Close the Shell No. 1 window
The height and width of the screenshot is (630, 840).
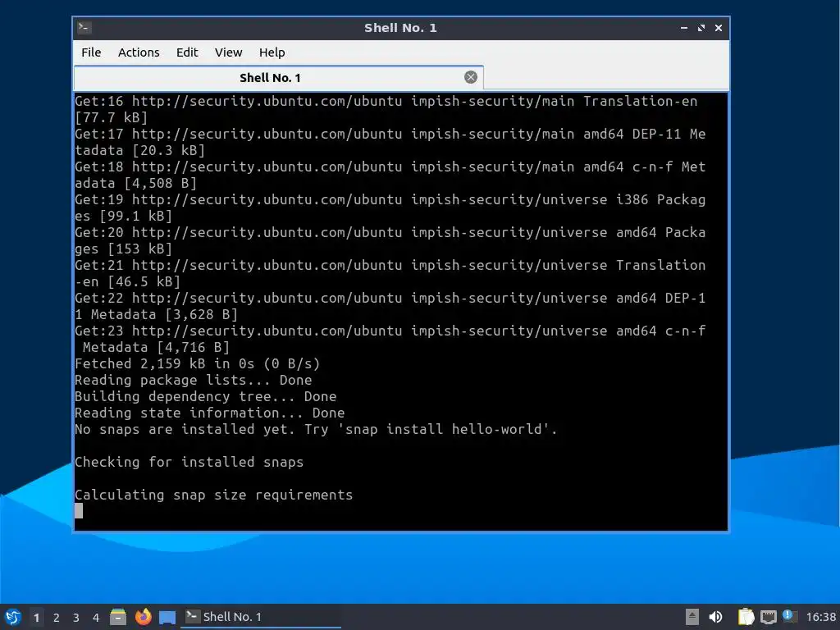tap(719, 28)
